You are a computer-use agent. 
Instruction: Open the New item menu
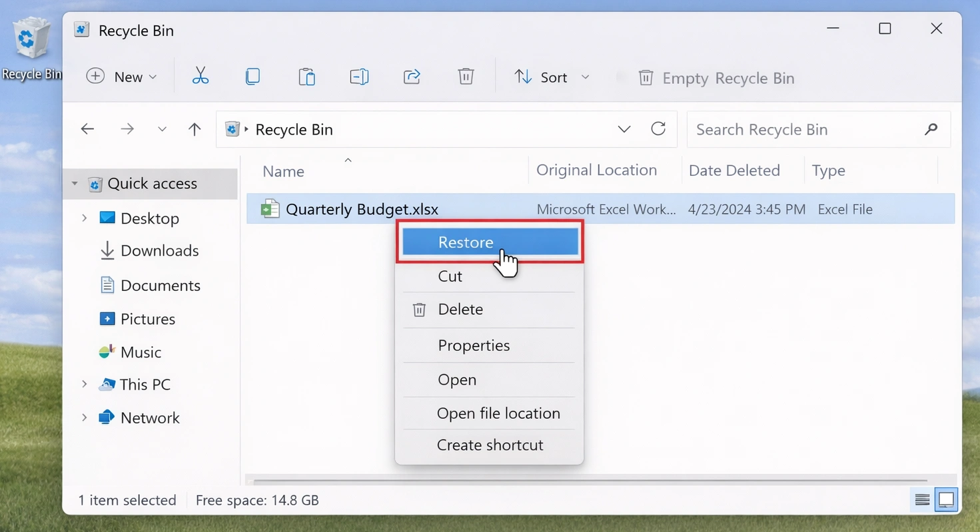click(x=122, y=77)
